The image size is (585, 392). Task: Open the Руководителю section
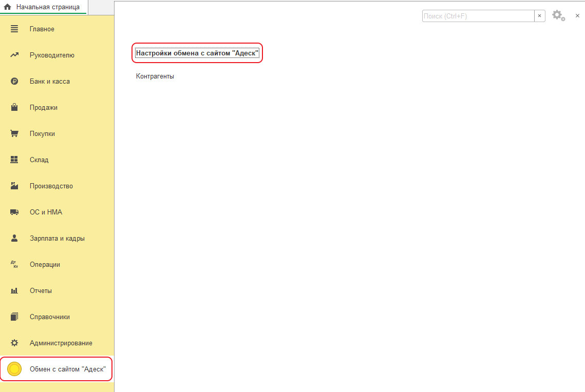[52, 55]
